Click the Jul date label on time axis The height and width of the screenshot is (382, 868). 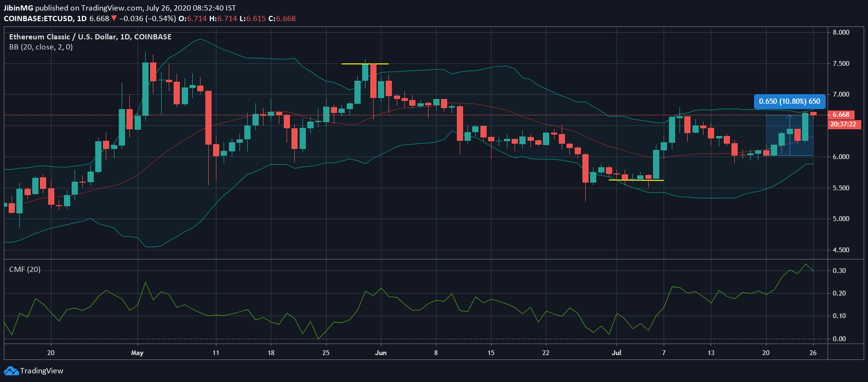(616, 353)
